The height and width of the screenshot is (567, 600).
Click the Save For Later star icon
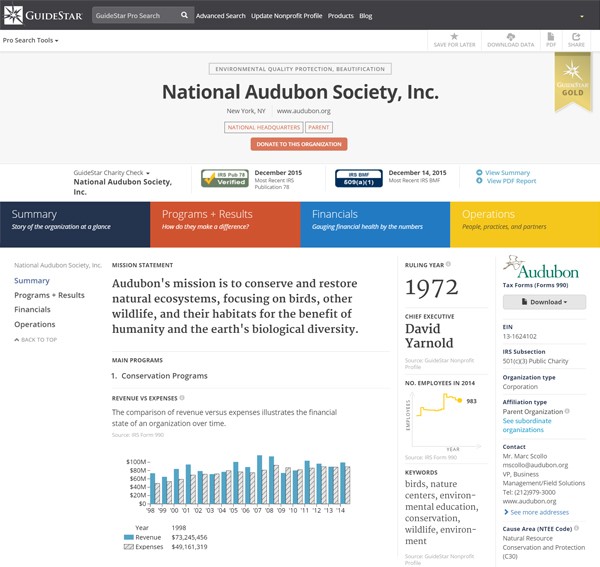(x=454, y=36)
